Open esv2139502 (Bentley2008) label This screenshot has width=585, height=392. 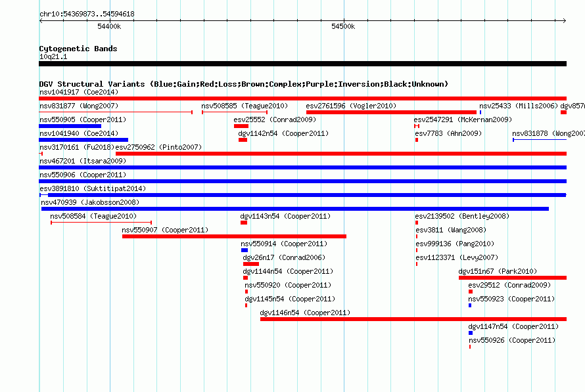coord(462,216)
